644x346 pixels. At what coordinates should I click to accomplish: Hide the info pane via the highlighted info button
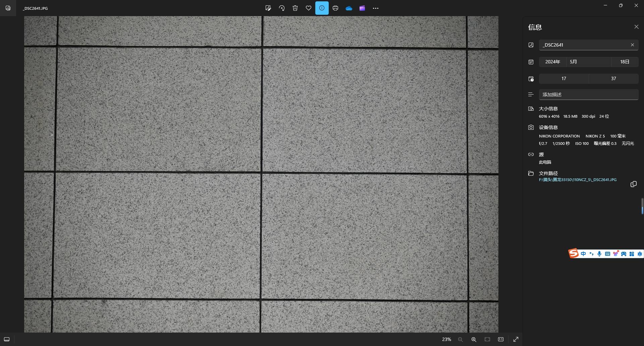[322, 8]
